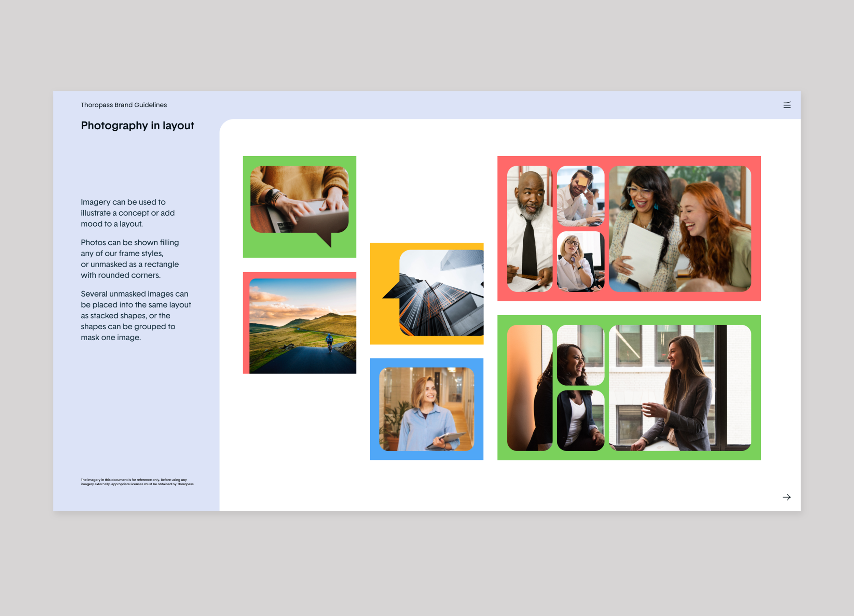Click the Thoropass Brand Guidelines header
854x616 pixels.
(124, 105)
